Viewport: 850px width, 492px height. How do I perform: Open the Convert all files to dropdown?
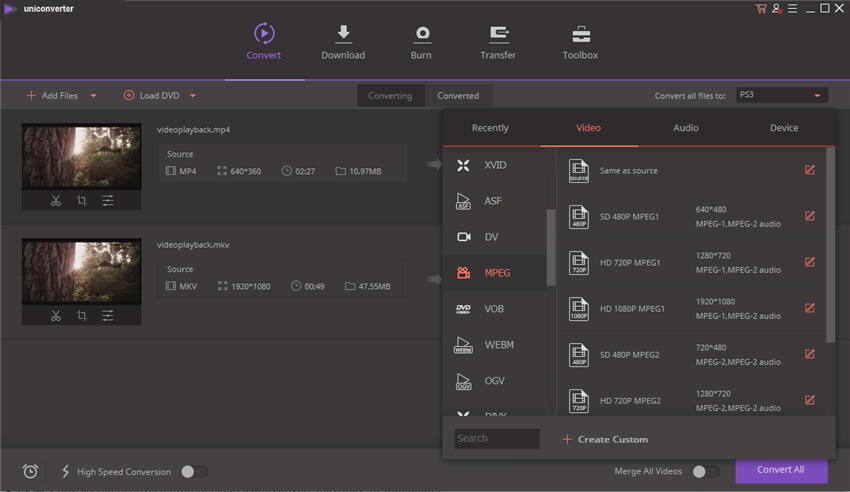[x=782, y=95]
